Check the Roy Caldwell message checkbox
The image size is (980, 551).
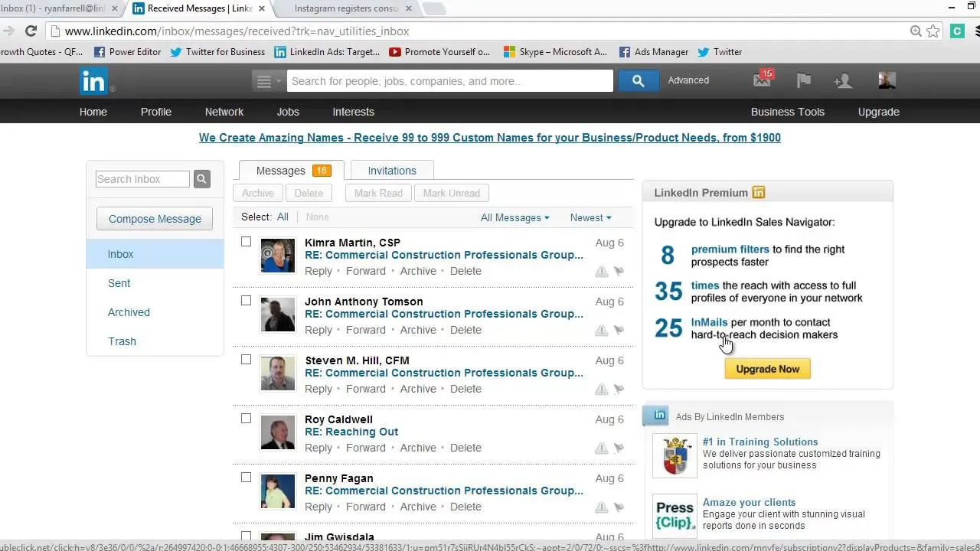coord(246,419)
